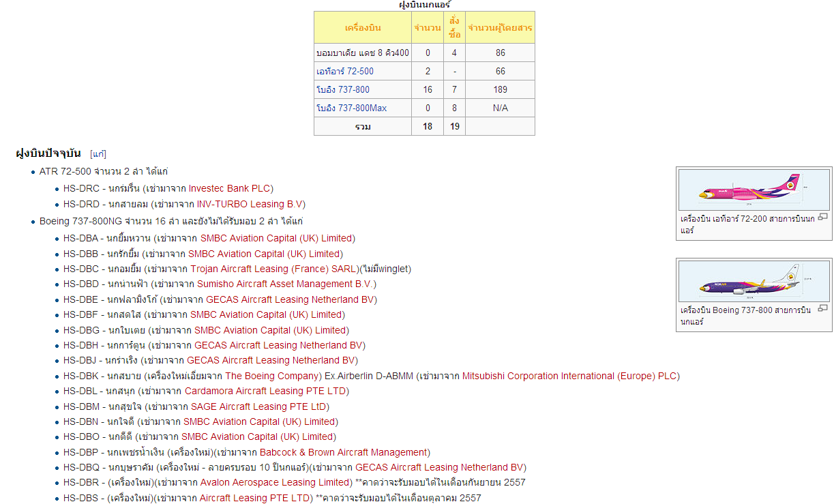The width and height of the screenshot is (834, 504).
Task: Open Mitsubishi Corporation International (Europe) PLC link
Action: 569,376
